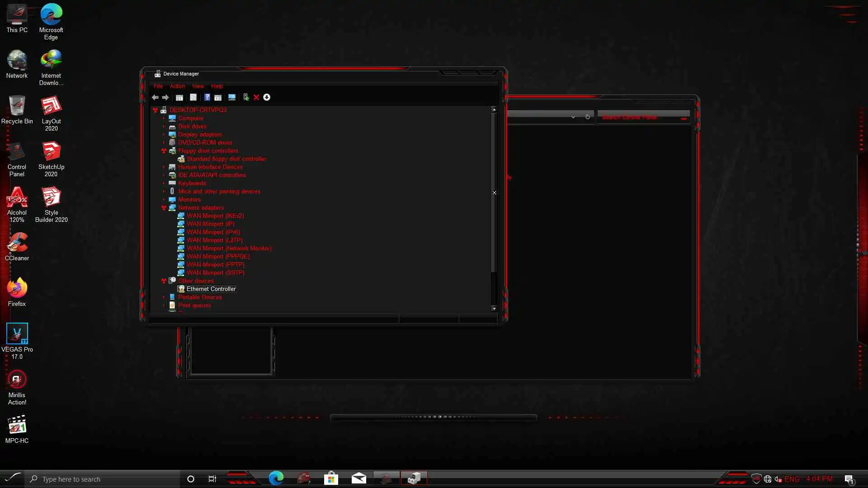
Task: Open the Action menu
Action: click(177, 86)
